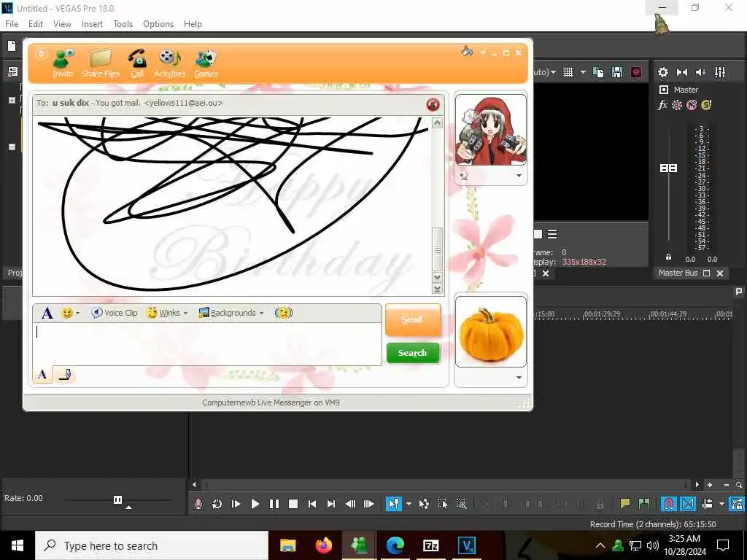Open the View menu in VEGAS Pro
This screenshot has width=747, height=560.
coord(62,24)
